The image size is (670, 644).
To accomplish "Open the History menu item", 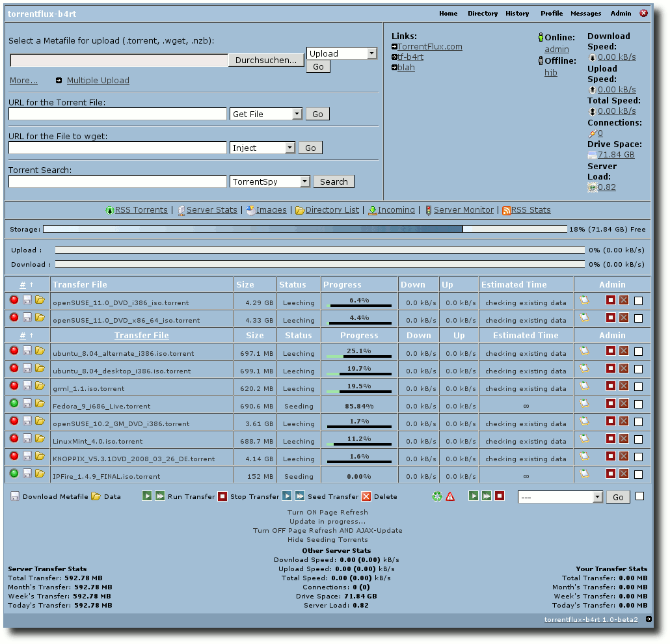I will (517, 13).
